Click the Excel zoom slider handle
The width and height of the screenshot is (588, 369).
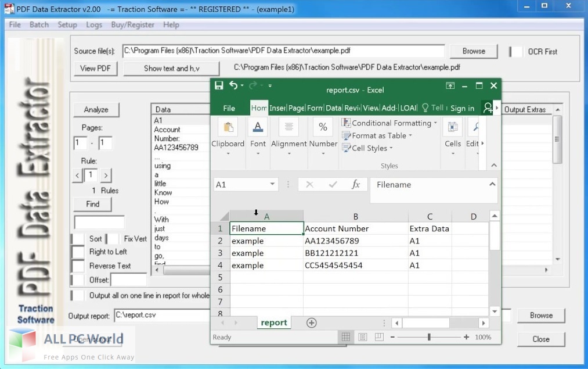click(x=429, y=337)
